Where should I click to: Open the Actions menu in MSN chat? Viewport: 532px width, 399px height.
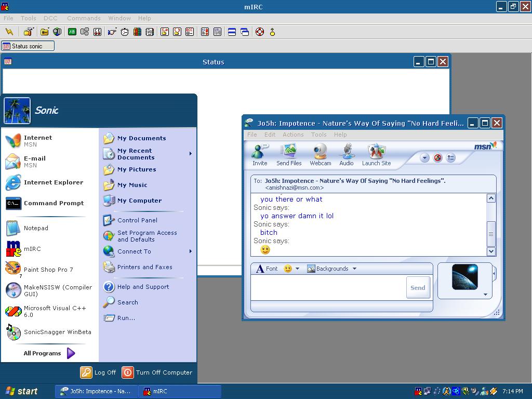[x=293, y=135]
